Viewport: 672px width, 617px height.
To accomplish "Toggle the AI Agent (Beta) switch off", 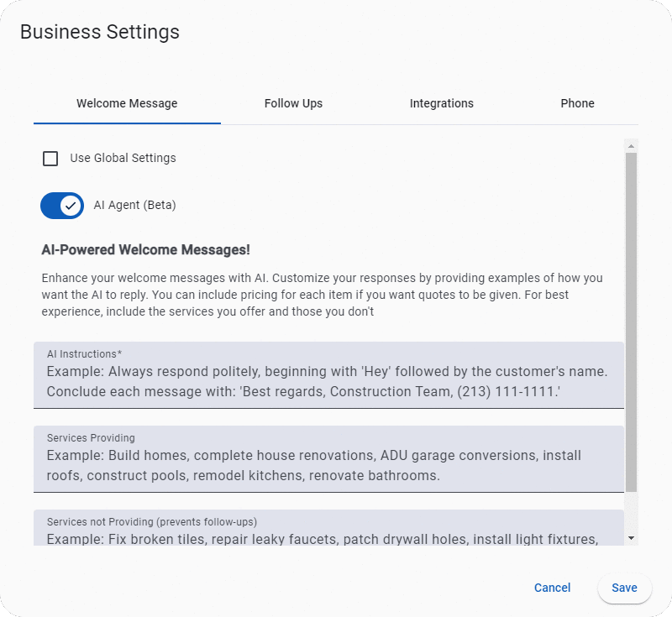I will click(x=62, y=205).
